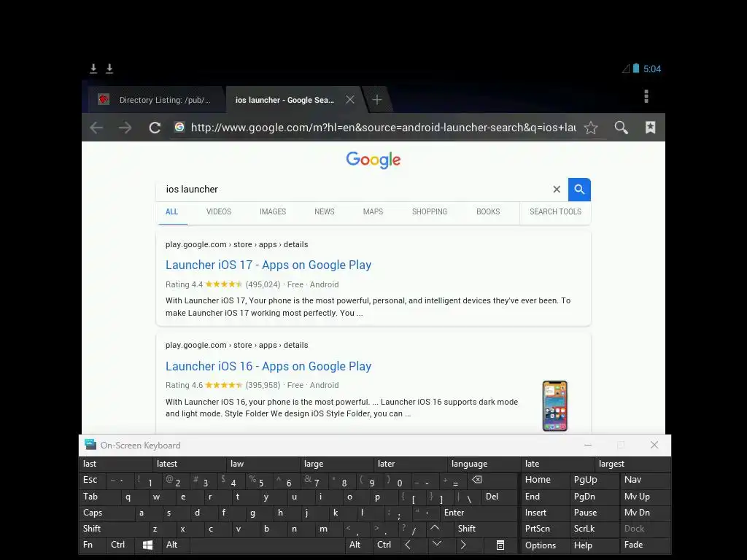747x560 pixels.
Task: Click the left arrow key
Action: pos(408,545)
